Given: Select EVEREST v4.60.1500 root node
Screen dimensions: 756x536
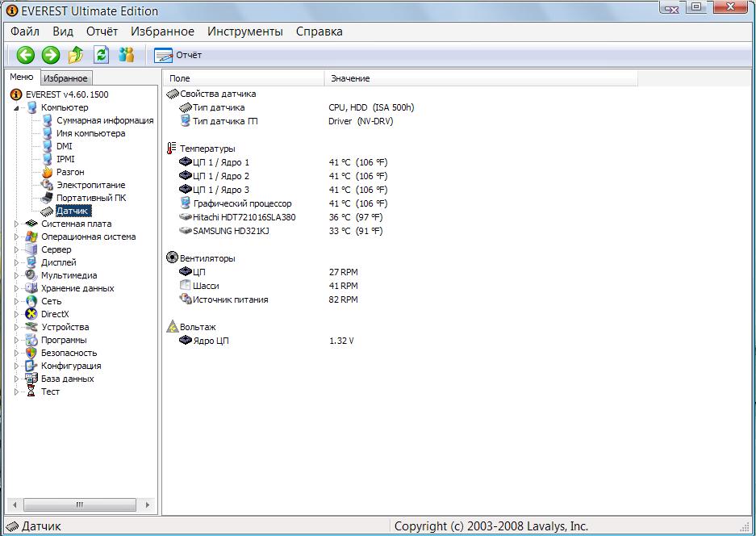Looking at the screenshot, I should point(67,94).
